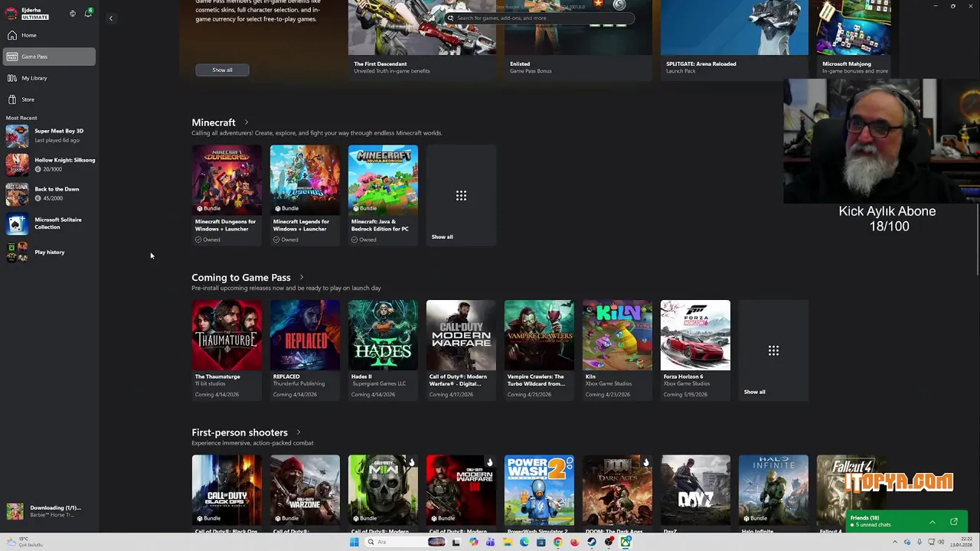
Task: Open the DayZ game tile
Action: tap(695, 494)
